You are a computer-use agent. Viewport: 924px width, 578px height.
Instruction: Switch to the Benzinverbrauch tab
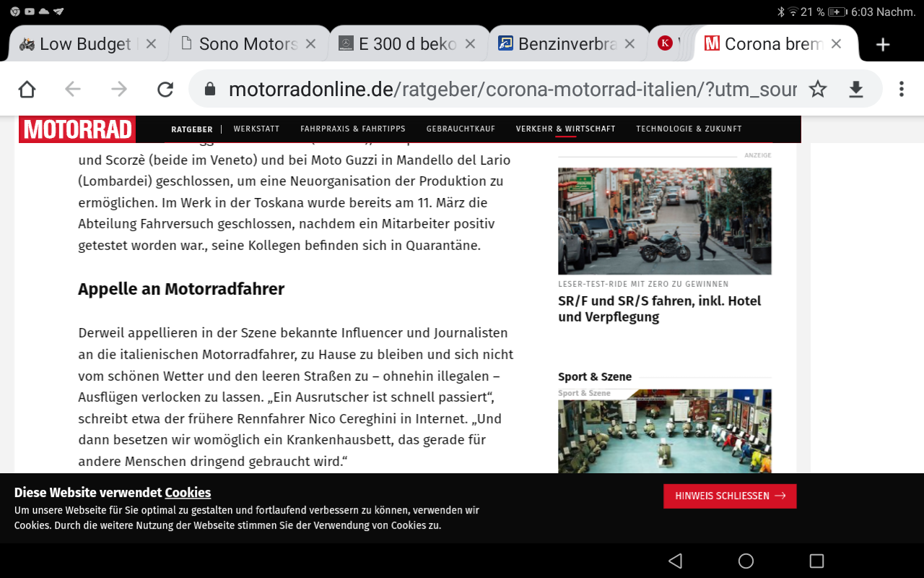click(566, 44)
